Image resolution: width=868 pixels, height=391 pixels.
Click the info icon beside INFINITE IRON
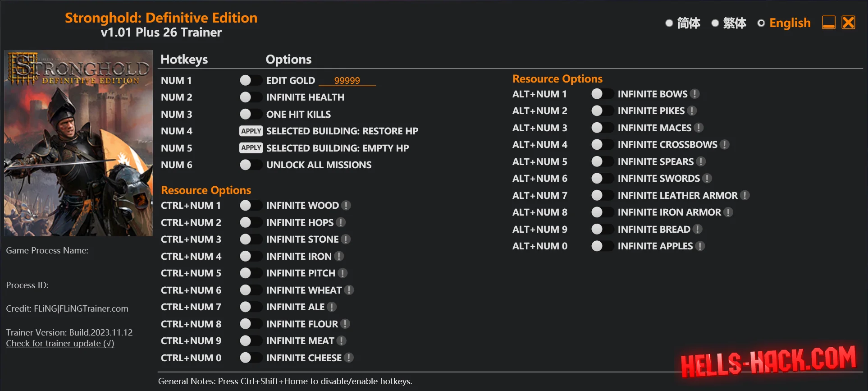pyautogui.click(x=339, y=256)
